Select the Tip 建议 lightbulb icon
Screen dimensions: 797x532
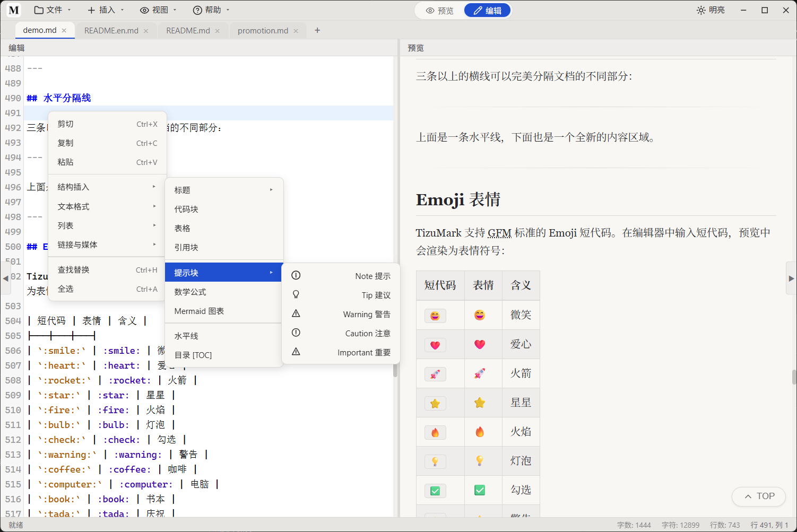[296, 294]
